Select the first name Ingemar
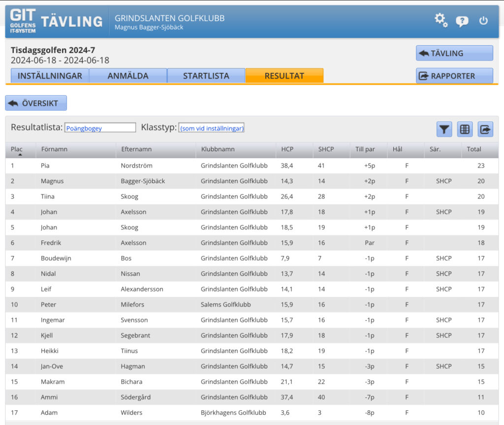The height and width of the screenshot is (425, 504). [53, 320]
